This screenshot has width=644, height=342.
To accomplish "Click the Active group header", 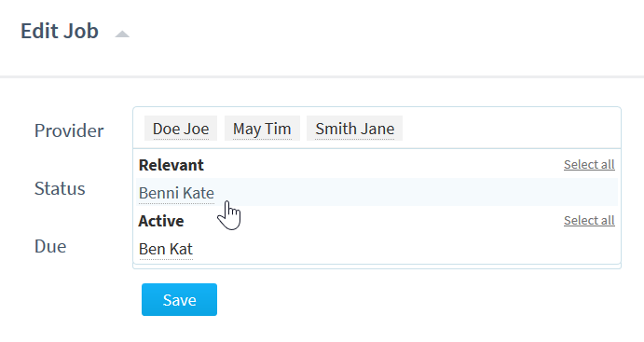I will 161,221.
